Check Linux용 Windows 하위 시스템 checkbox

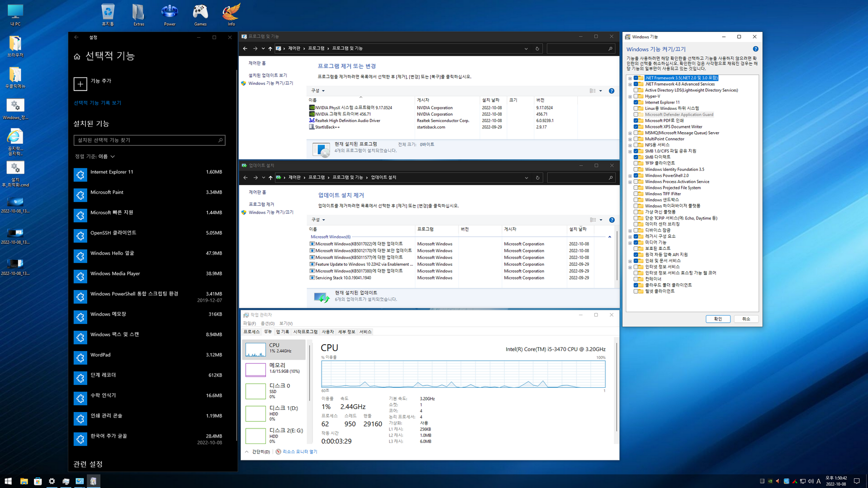[636, 108]
